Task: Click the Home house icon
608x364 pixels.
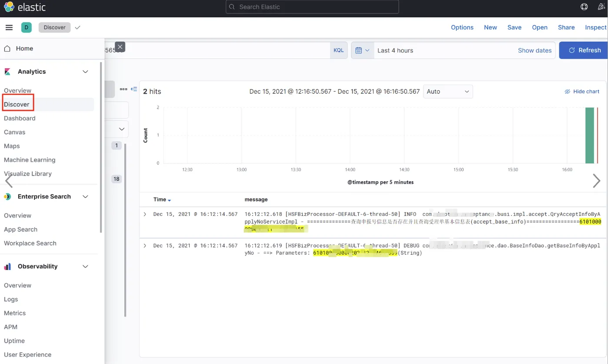Action: coord(7,48)
